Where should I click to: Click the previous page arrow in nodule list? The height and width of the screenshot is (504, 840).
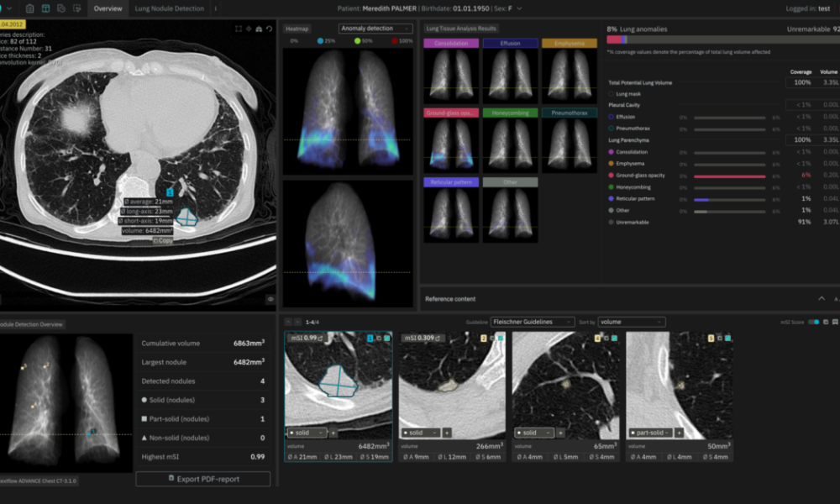click(287, 322)
